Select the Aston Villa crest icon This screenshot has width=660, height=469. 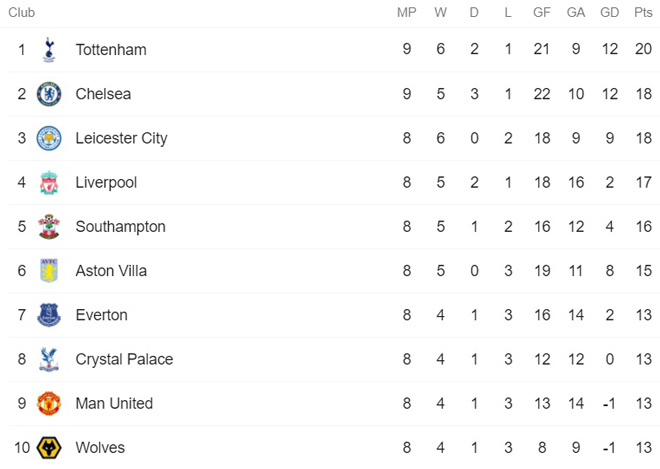tap(48, 271)
